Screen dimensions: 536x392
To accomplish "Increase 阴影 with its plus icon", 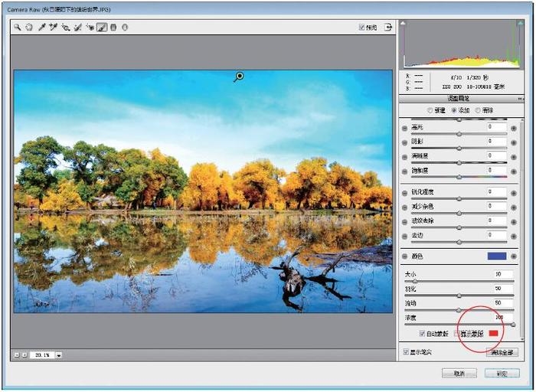I will (514, 142).
